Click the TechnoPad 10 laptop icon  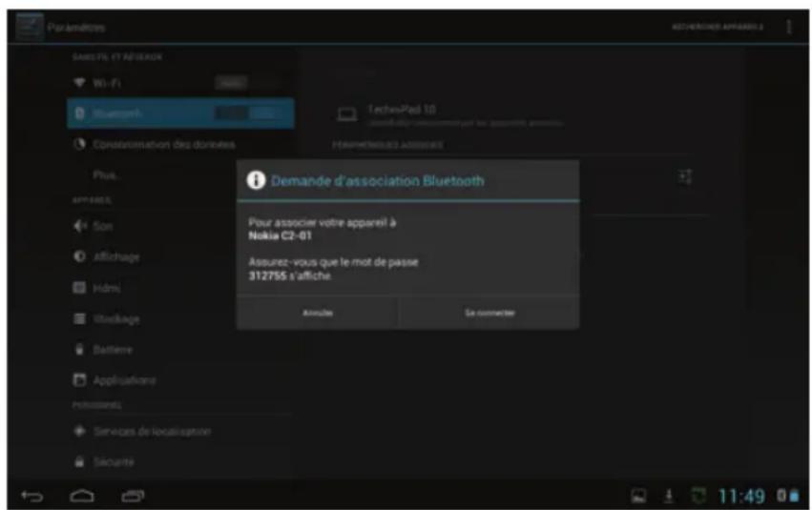click(x=346, y=114)
